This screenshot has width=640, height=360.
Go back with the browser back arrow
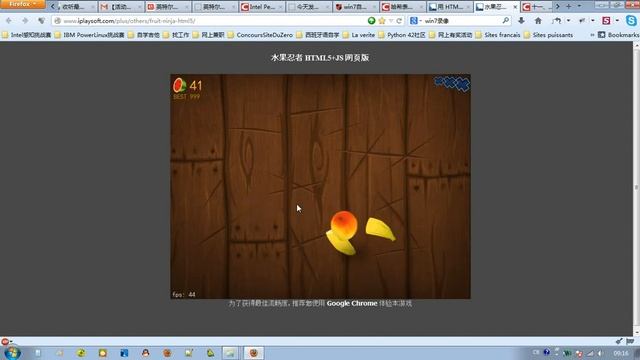click(9, 21)
